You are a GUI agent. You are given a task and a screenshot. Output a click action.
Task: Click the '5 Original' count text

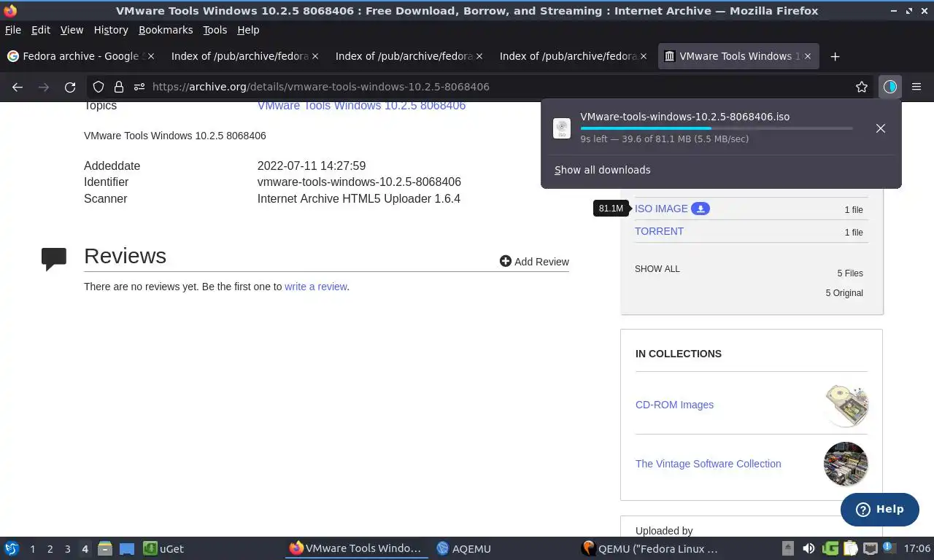844,293
